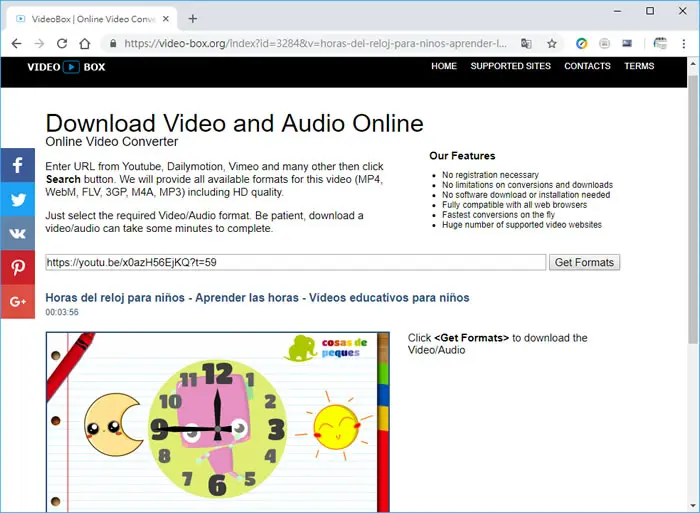
Task: Click the VK share icon
Action: point(17,234)
